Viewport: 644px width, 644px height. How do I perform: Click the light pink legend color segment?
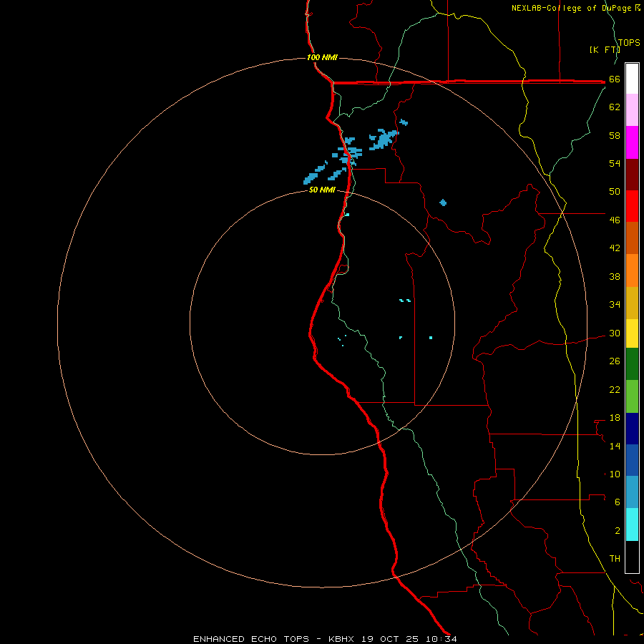click(632, 110)
